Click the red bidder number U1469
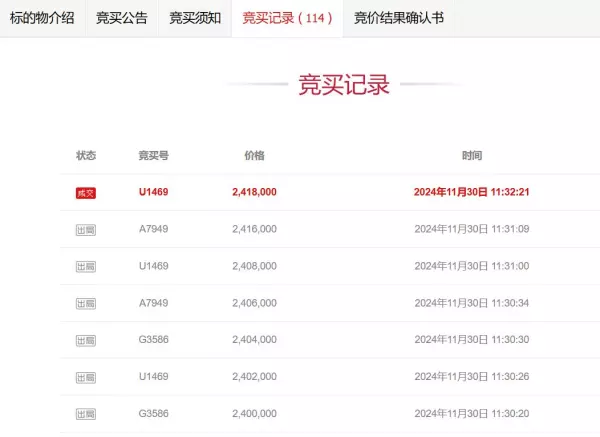The width and height of the screenshot is (600, 437). (153, 192)
